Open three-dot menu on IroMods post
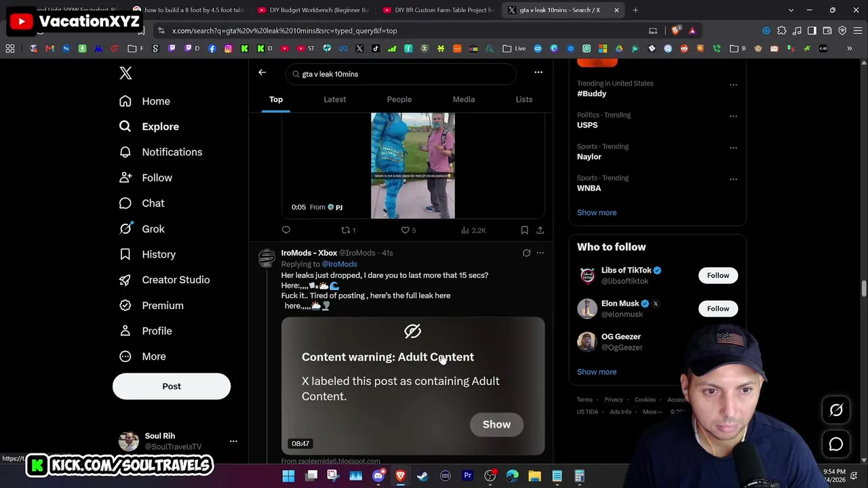 tap(540, 253)
